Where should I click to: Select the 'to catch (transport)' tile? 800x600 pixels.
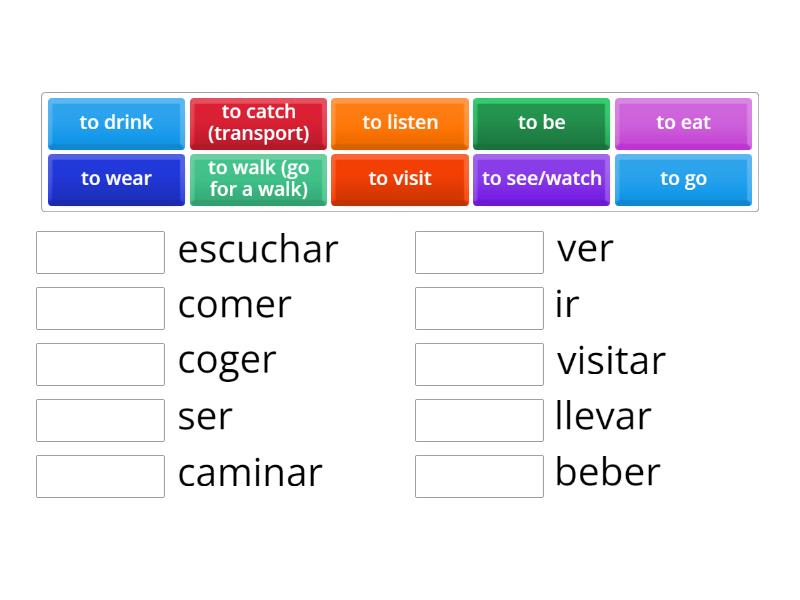point(258,123)
